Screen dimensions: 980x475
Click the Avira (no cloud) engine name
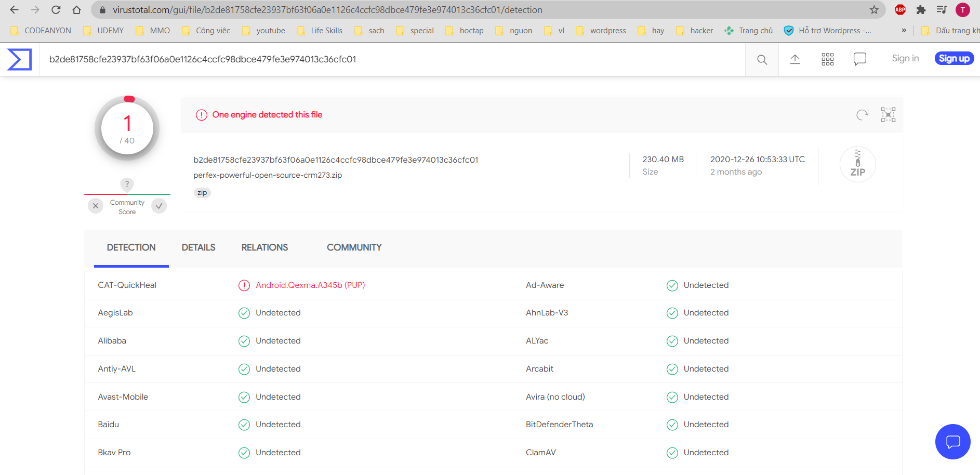coord(555,397)
